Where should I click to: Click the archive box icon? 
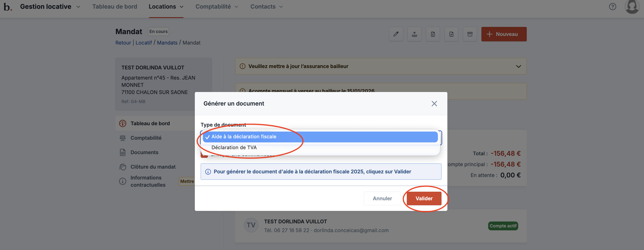pyautogui.click(x=470, y=34)
